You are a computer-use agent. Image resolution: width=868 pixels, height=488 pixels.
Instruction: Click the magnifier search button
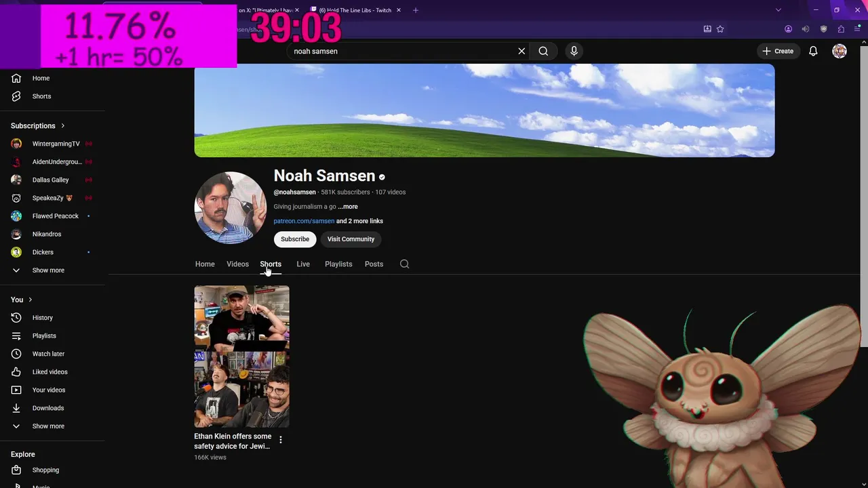point(543,51)
